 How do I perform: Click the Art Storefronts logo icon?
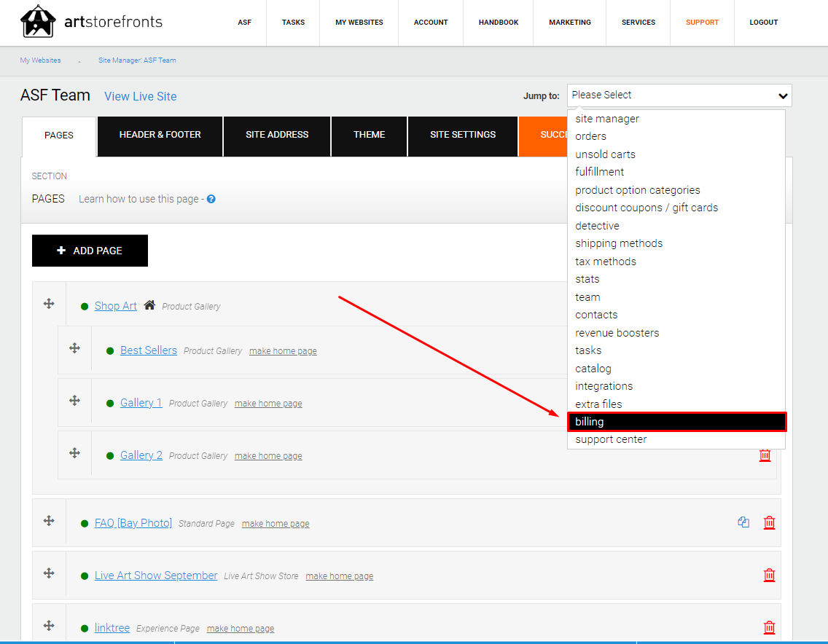(38, 22)
